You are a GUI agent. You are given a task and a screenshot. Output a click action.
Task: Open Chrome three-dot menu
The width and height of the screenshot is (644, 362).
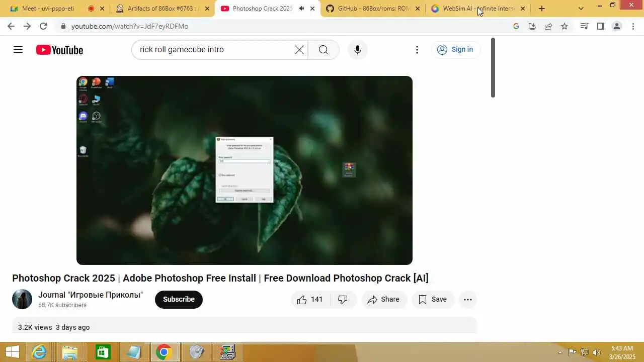[633, 26]
